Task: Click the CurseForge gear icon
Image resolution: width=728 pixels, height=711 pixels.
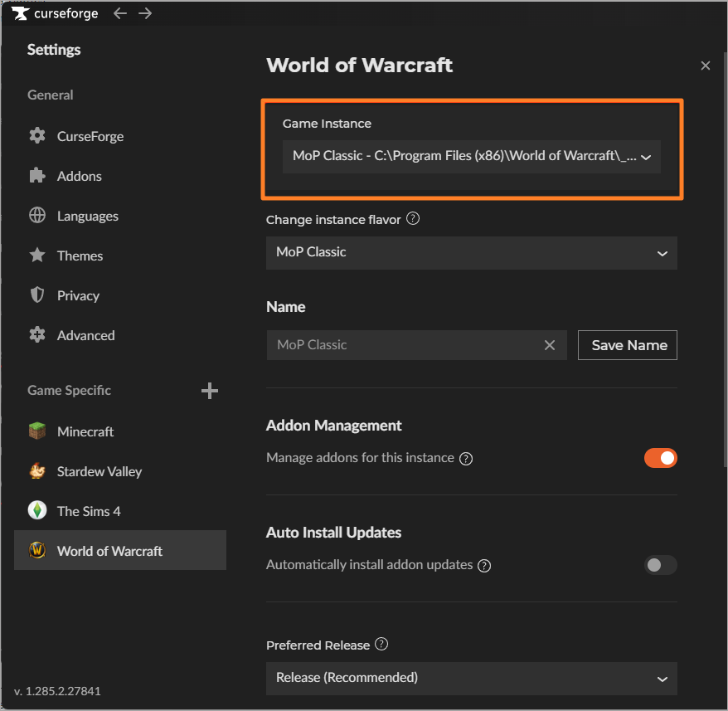Action: [37, 136]
